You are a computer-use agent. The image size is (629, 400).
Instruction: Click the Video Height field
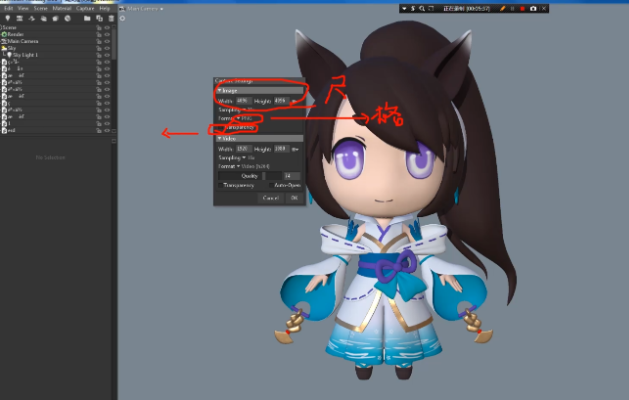pos(281,149)
